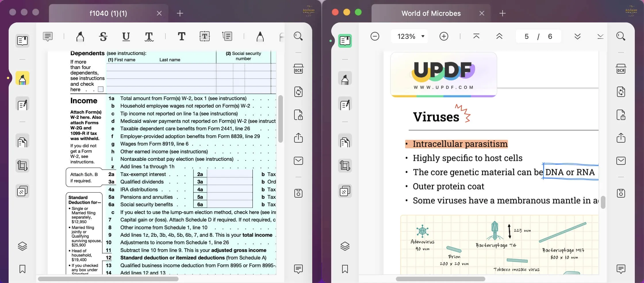The height and width of the screenshot is (283, 644).
Task: Click vertical scrollbar in f1040 window
Action: click(x=281, y=119)
